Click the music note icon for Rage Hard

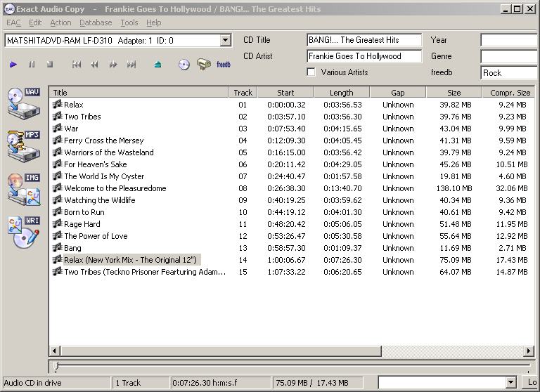(57, 223)
